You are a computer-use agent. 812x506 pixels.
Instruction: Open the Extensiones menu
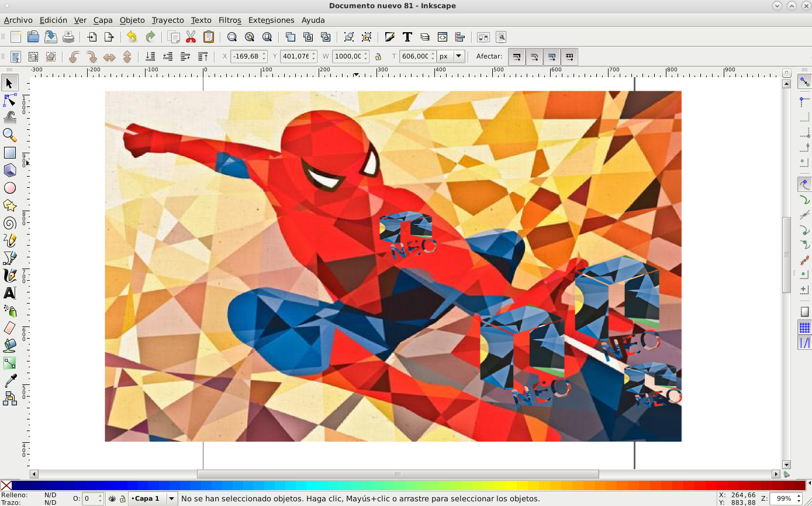tap(271, 20)
